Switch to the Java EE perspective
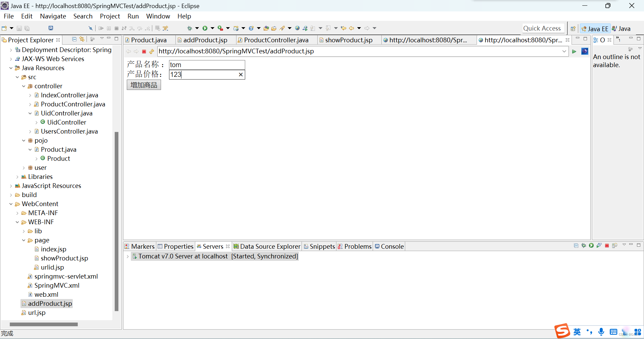 595,29
